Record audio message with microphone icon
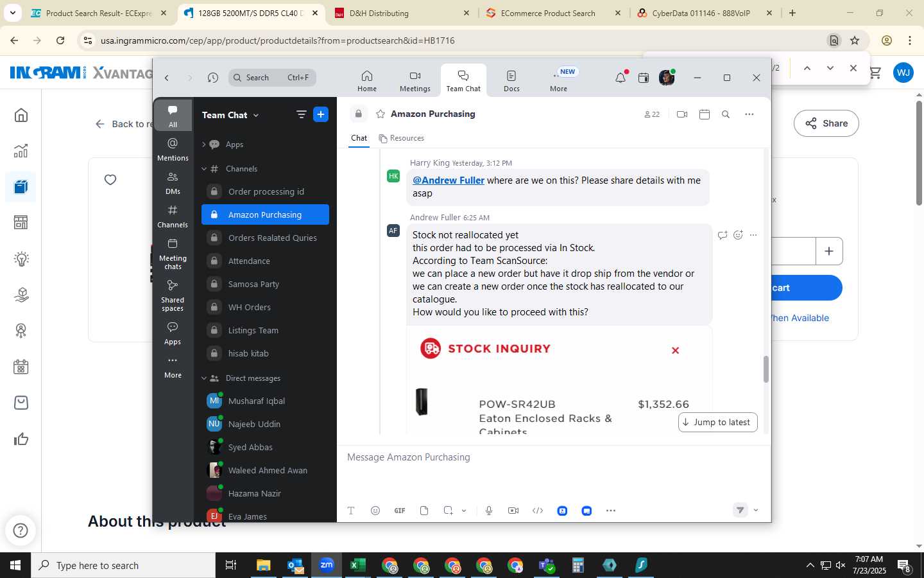The image size is (924, 578). click(x=489, y=511)
